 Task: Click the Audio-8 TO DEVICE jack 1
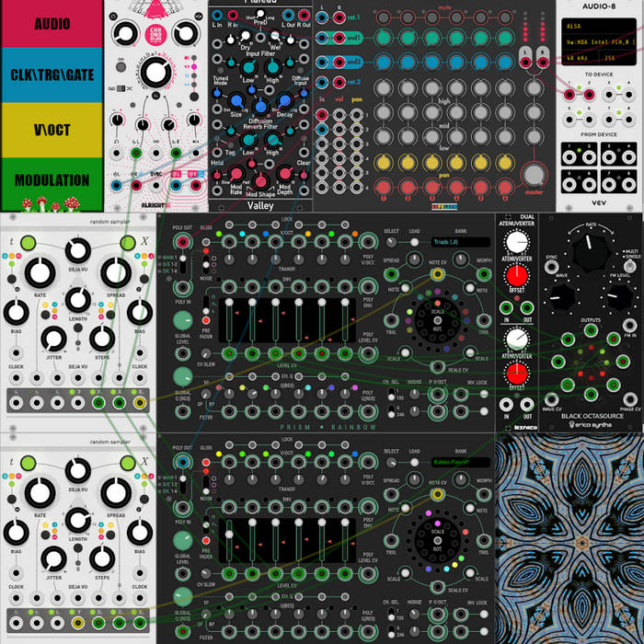[571, 94]
